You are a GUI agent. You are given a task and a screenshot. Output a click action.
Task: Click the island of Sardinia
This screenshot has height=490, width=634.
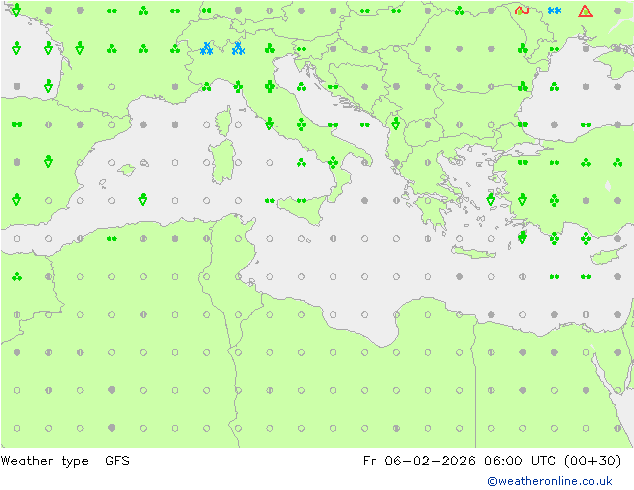point(223,162)
